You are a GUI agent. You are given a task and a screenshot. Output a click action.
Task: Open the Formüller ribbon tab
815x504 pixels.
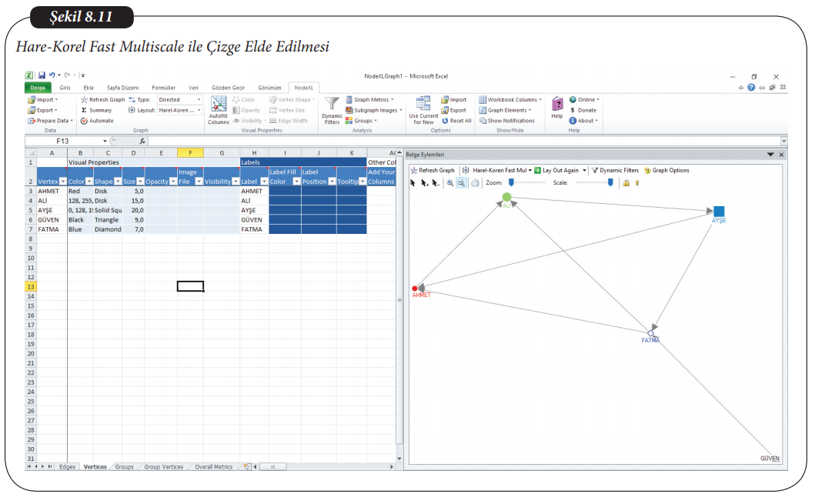click(x=163, y=88)
